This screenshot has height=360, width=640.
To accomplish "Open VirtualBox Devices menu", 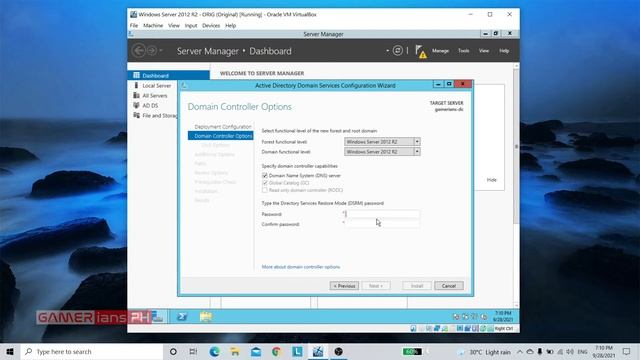I will coord(211,25).
